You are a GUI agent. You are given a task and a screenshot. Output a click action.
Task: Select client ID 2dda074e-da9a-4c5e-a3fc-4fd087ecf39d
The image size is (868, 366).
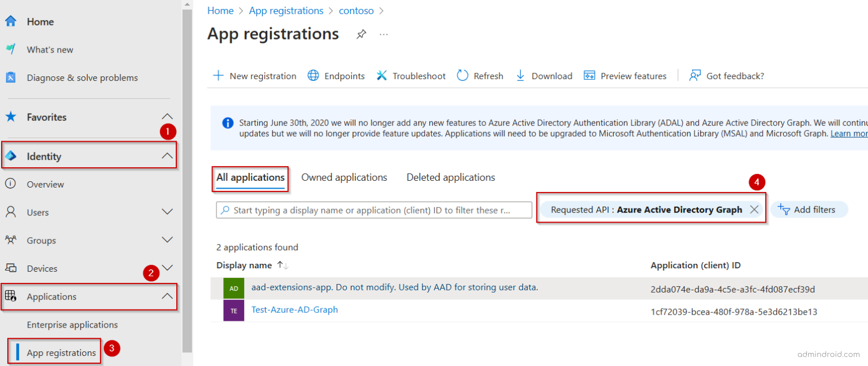click(733, 289)
